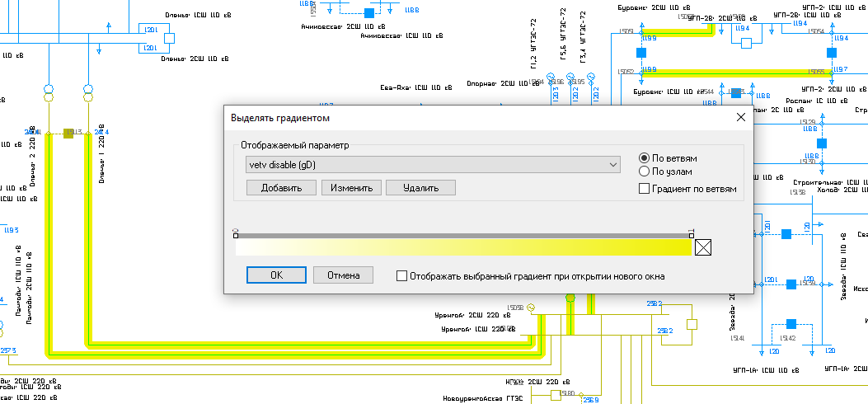Screen dimensions: 868x404
Task: Select the По ветвям radio option
Action: 645,158
